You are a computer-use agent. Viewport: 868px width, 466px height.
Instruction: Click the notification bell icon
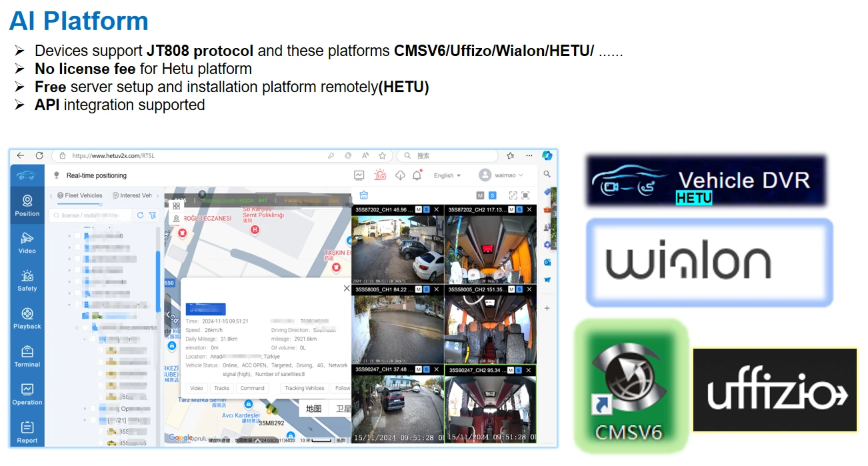click(x=417, y=175)
